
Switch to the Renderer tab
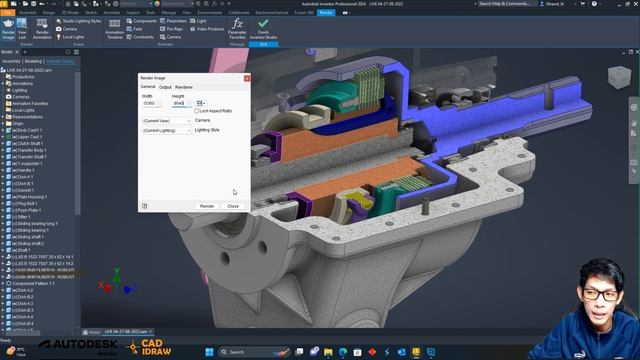point(184,87)
